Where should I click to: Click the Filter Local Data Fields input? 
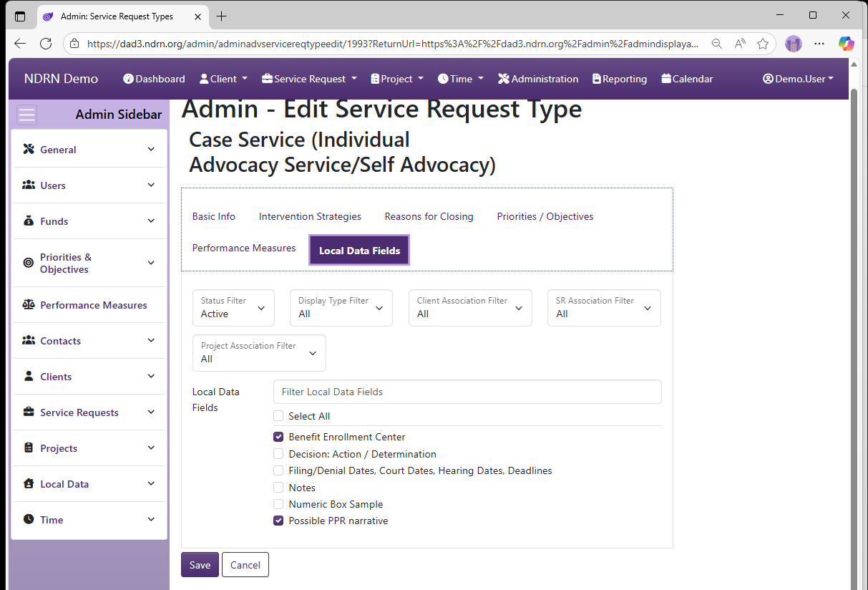pos(467,392)
